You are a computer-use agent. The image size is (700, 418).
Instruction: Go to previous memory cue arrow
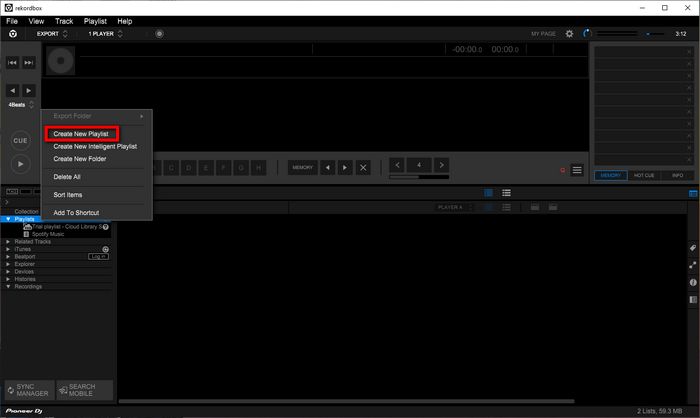click(328, 167)
